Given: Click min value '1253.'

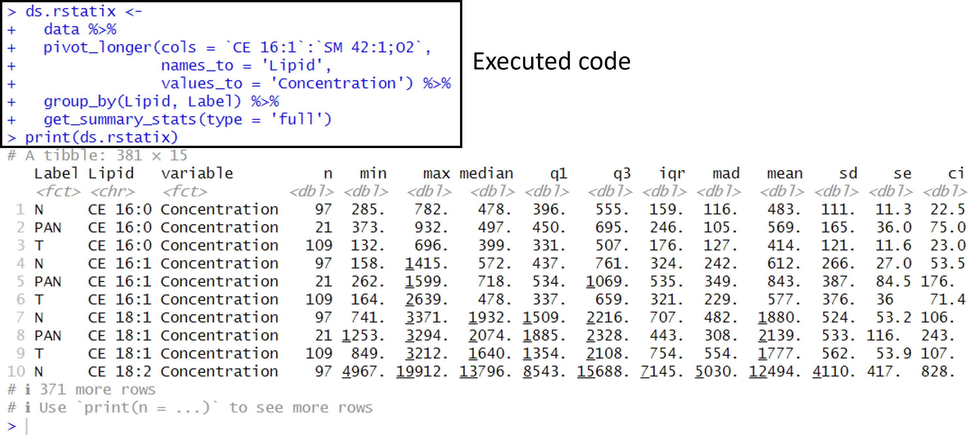Looking at the screenshot, I should tap(363, 335).
